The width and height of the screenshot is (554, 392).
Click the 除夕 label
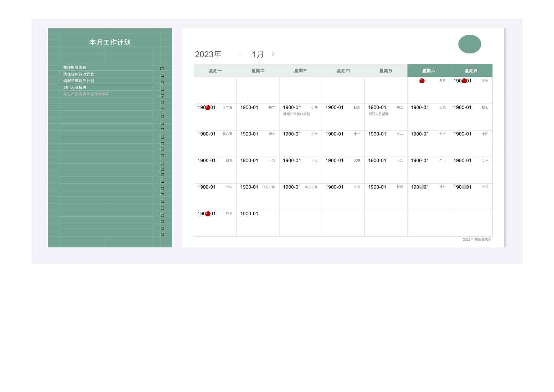coord(229,214)
